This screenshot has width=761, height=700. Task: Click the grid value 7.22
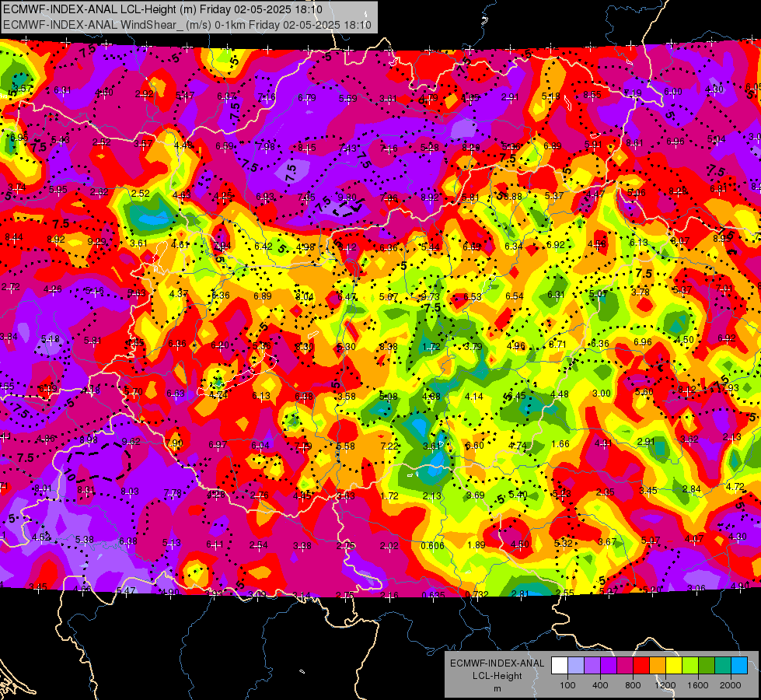[x=389, y=446]
